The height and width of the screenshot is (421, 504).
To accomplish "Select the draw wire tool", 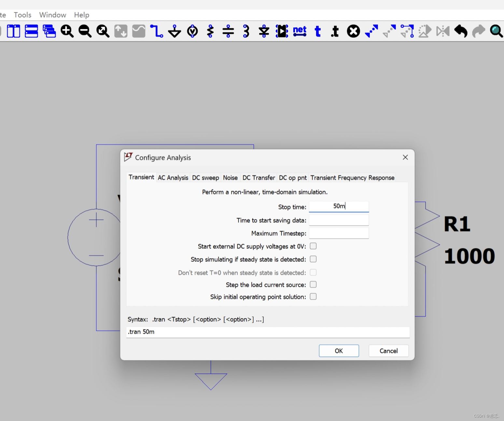I will click(157, 31).
